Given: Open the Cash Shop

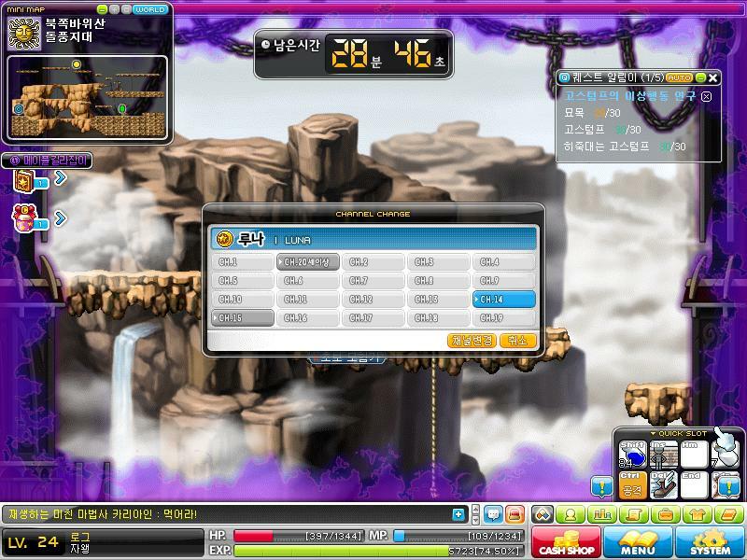Looking at the screenshot, I should point(567,542).
